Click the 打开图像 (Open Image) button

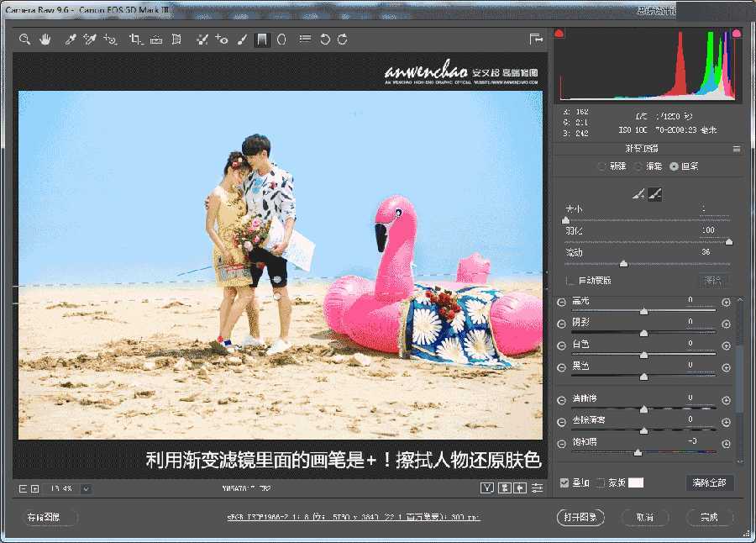[x=580, y=517]
